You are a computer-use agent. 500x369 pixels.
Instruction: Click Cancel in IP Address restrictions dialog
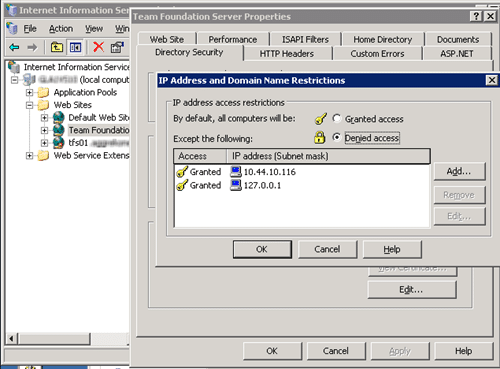(x=327, y=249)
